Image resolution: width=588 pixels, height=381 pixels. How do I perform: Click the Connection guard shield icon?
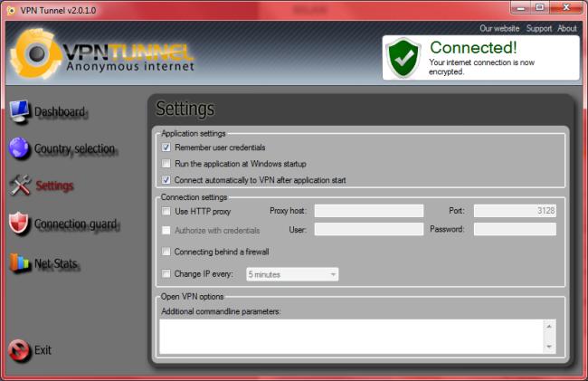click(x=19, y=224)
